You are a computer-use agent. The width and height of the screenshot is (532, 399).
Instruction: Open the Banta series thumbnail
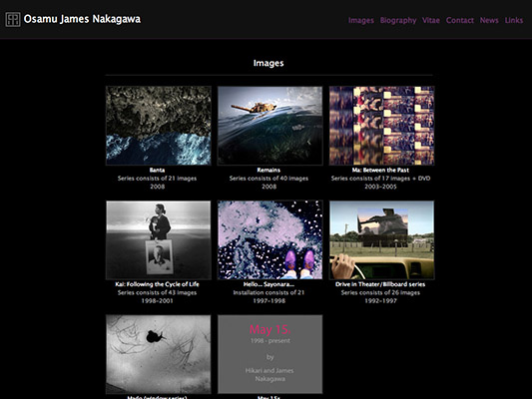(158, 126)
